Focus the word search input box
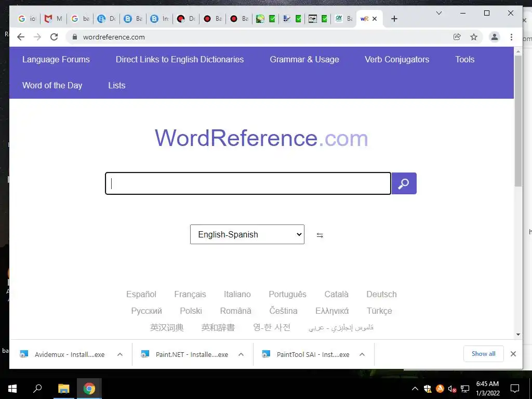Screen dimensions: 532x399 click(248, 183)
